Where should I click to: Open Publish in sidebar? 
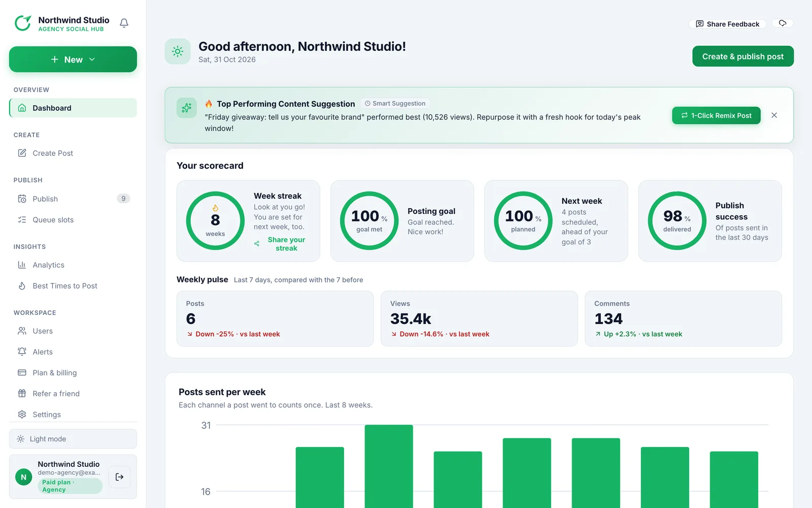point(73,199)
